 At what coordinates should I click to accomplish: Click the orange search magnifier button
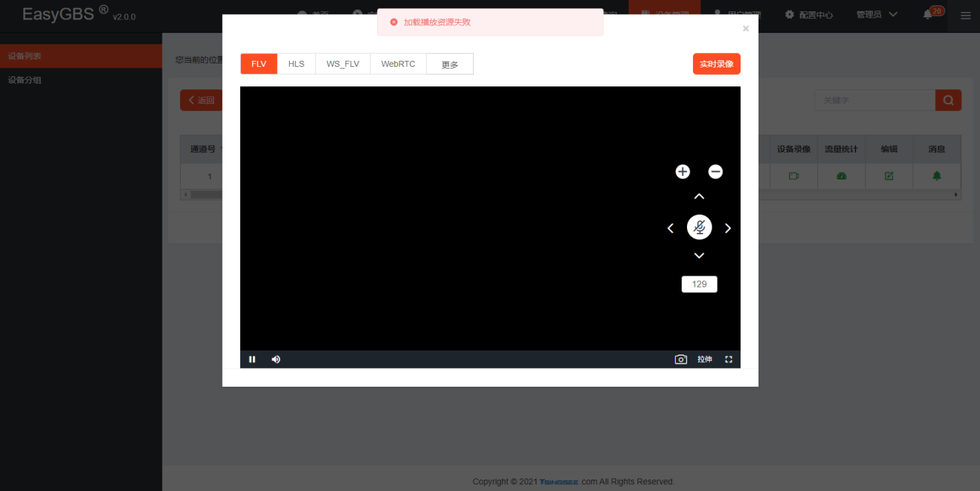pyautogui.click(x=948, y=100)
